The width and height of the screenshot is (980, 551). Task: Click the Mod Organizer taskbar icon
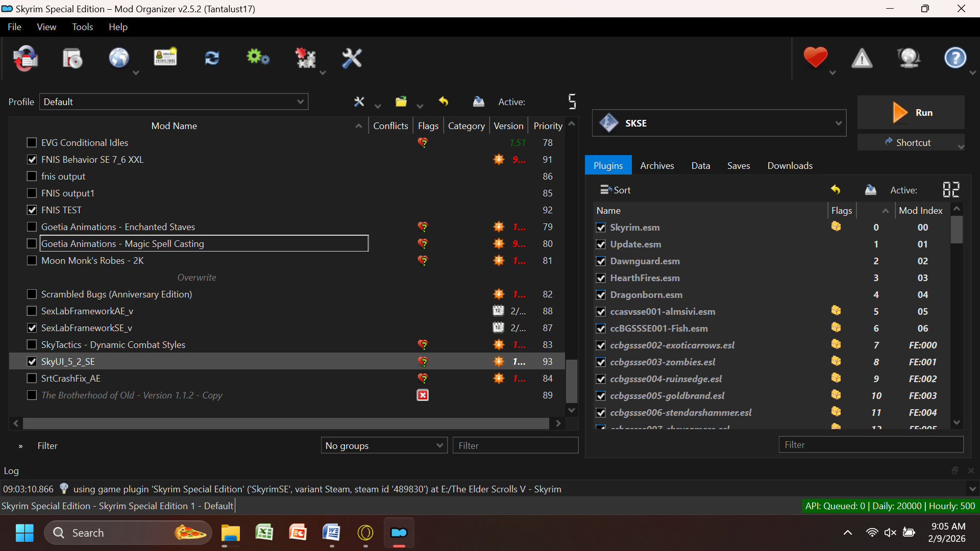399,533
